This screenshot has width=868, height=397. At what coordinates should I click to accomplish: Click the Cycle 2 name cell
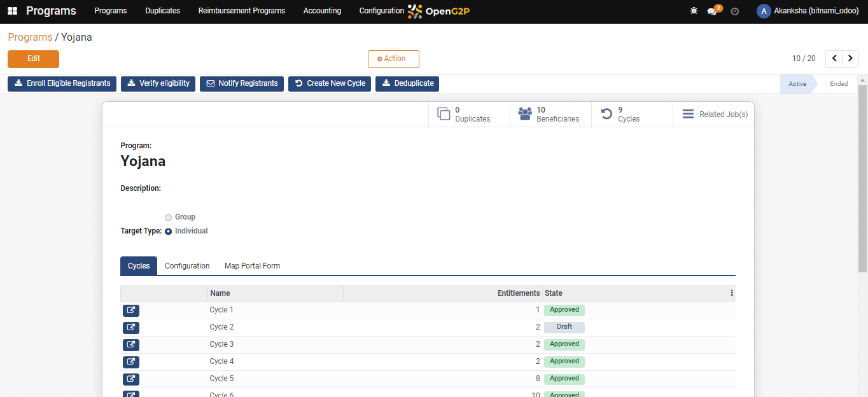point(275,328)
